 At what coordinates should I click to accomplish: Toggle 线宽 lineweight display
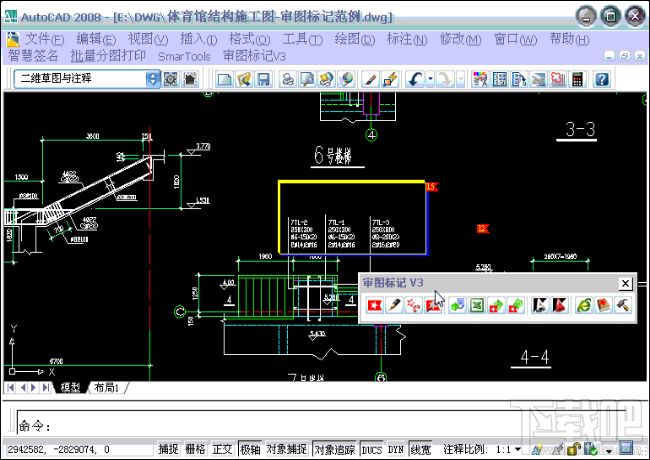pyautogui.click(x=420, y=449)
